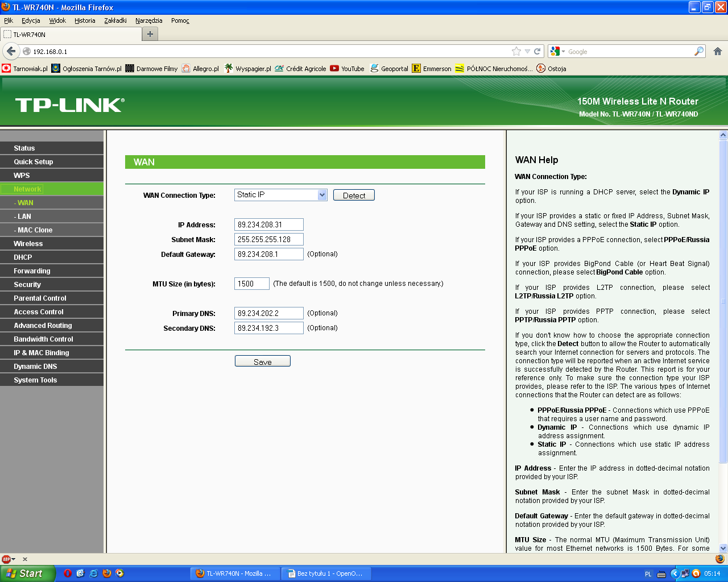Go to Firefox home page icon
728x582 pixels.
click(x=718, y=51)
